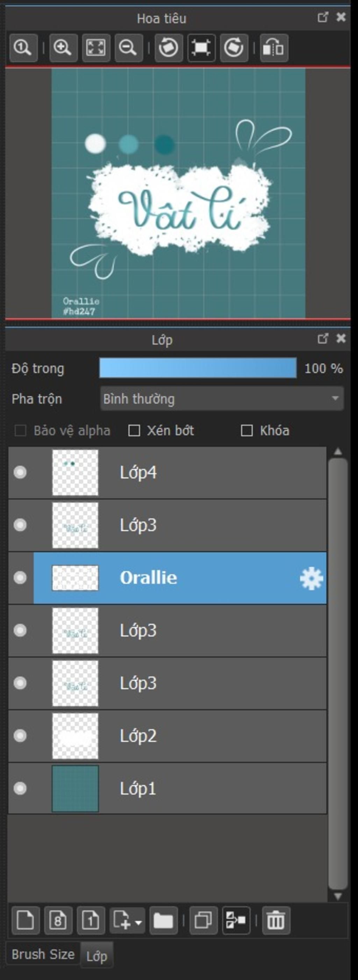Image resolution: width=358 pixels, height=980 pixels.
Task: Duplicate the current layer
Action: [x=203, y=921]
